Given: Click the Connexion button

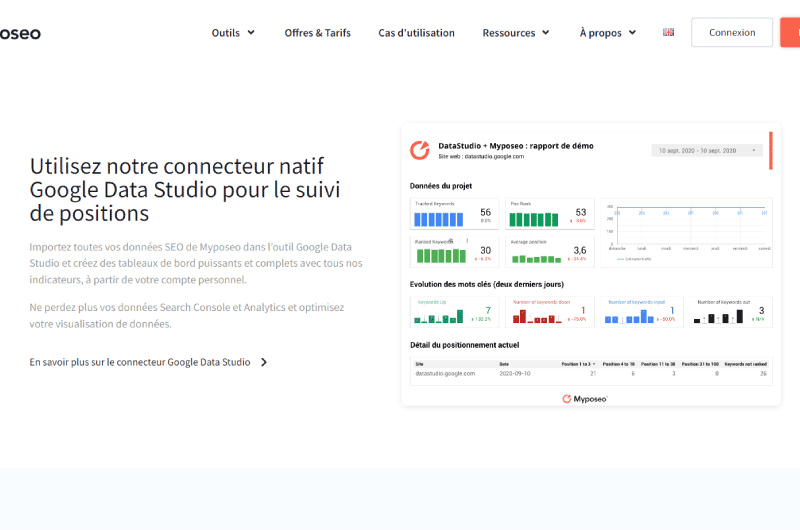Looking at the screenshot, I should click(x=732, y=32).
